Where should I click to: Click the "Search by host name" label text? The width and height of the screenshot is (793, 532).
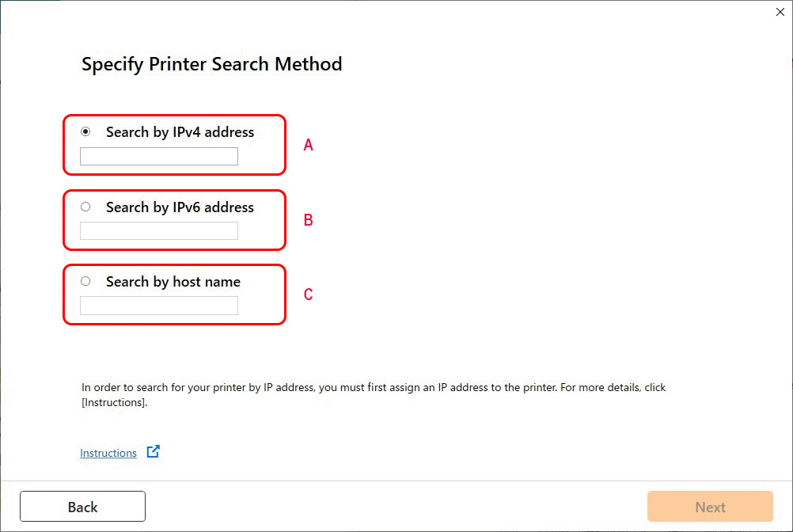click(173, 282)
